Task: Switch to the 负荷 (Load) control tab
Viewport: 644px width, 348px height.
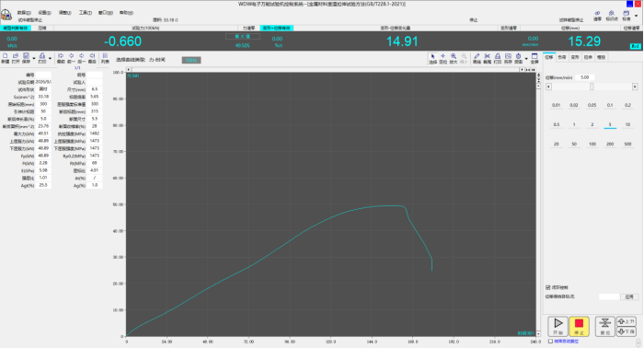Action: [x=562, y=57]
